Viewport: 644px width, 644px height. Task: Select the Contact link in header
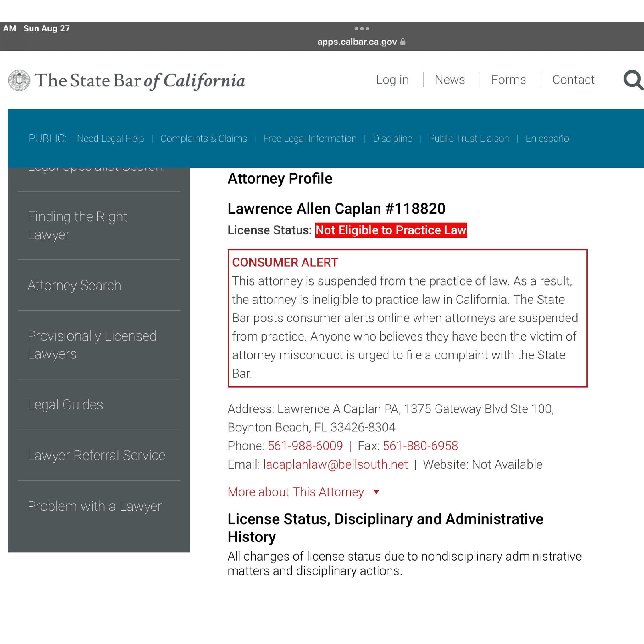point(573,80)
